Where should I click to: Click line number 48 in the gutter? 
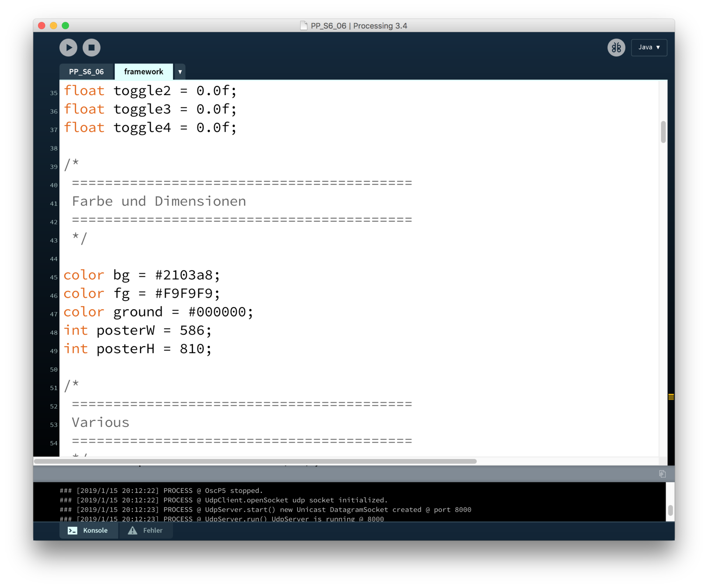pos(54,332)
